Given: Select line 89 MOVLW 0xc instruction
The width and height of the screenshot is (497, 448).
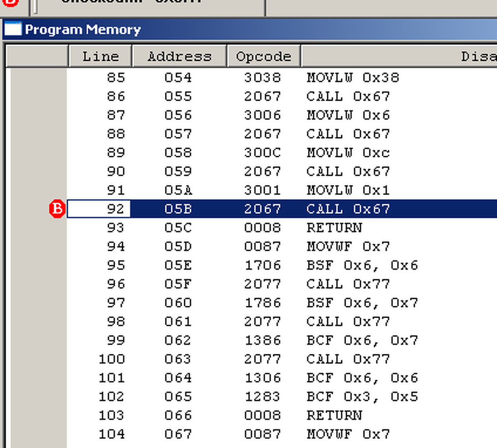Looking at the screenshot, I should [348, 153].
